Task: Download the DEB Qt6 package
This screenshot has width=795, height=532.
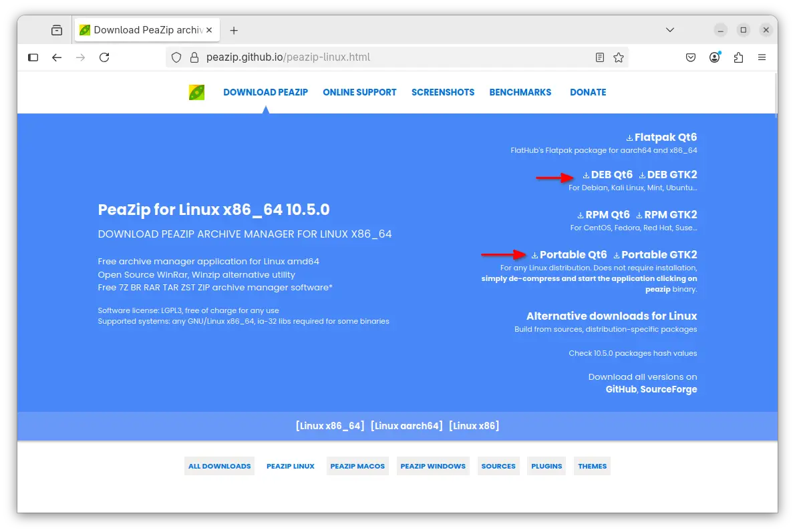Action: click(607, 175)
